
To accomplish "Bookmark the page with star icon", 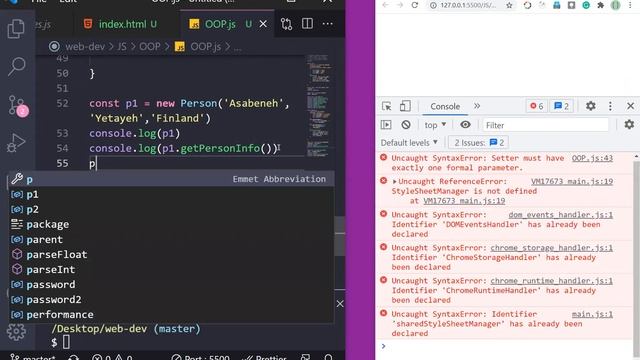I will coord(509,5).
